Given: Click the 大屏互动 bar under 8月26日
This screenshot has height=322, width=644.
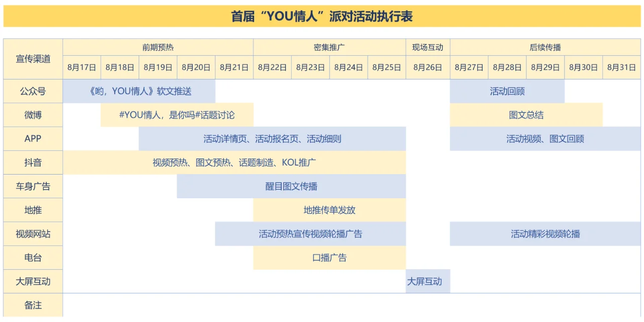Looking at the screenshot, I should tap(428, 281).
